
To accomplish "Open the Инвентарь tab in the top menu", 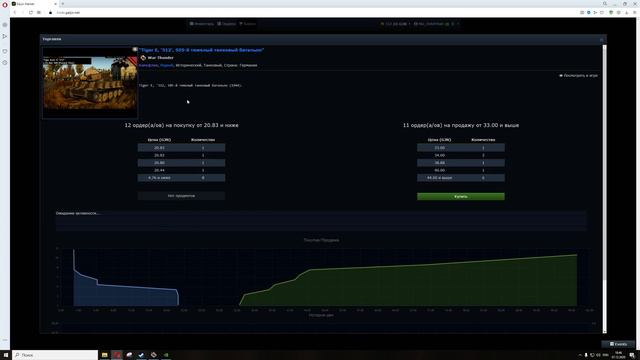I will [202, 24].
